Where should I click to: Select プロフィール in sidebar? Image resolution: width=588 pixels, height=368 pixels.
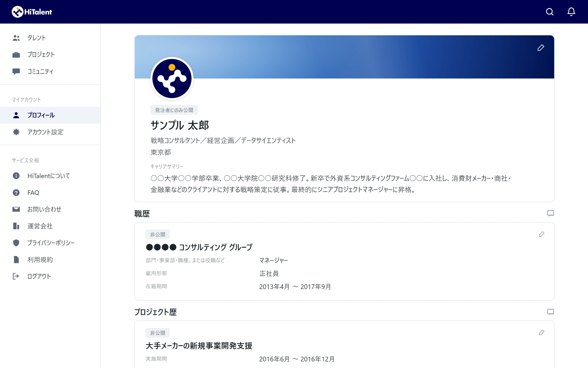[x=50, y=115]
